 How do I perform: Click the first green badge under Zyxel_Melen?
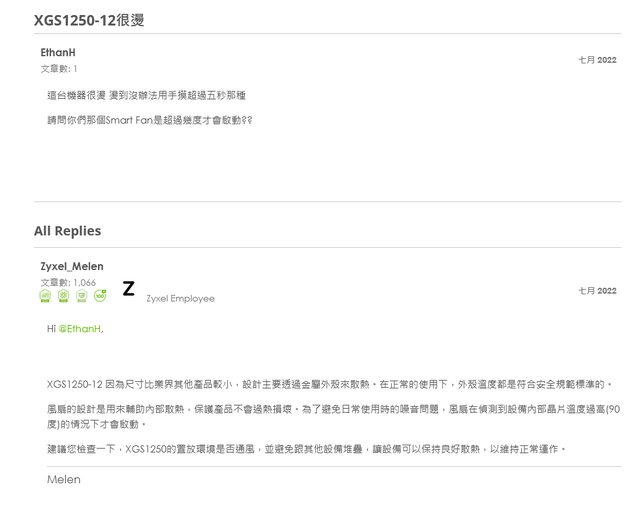pyautogui.click(x=45, y=296)
